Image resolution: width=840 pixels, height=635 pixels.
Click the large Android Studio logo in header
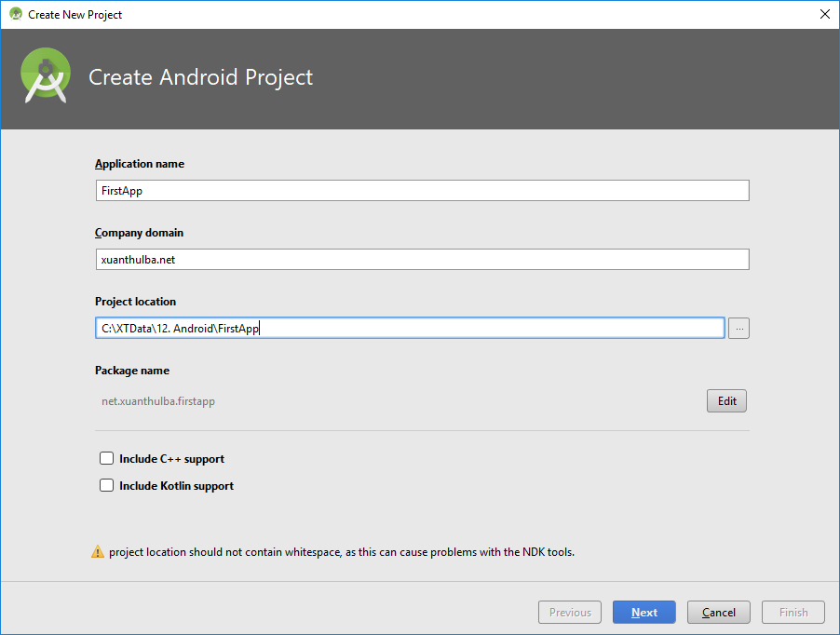pos(46,75)
